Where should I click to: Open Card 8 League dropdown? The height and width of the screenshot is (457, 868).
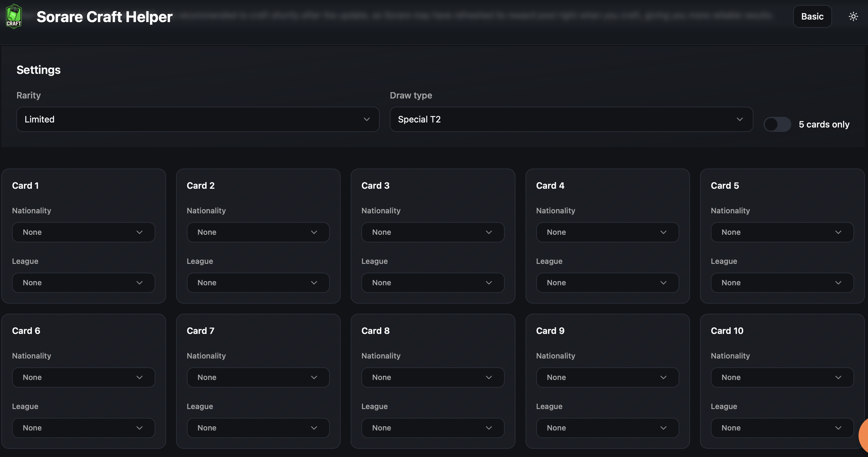(433, 428)
